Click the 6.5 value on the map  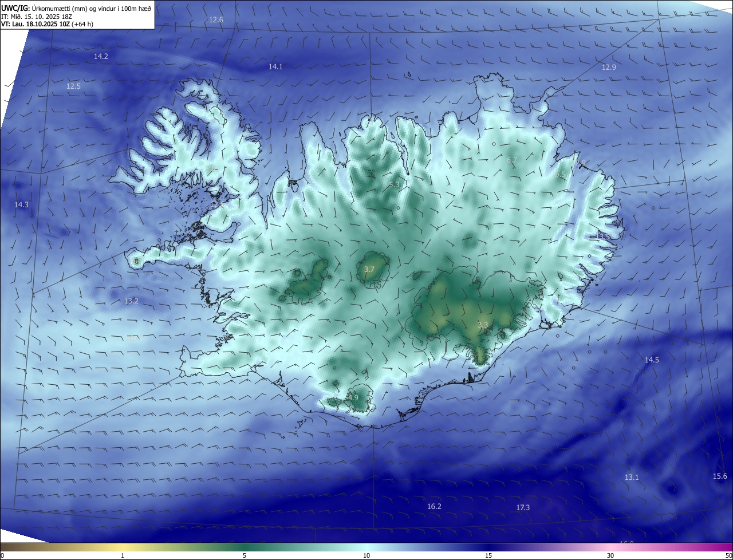coord(560,175)
